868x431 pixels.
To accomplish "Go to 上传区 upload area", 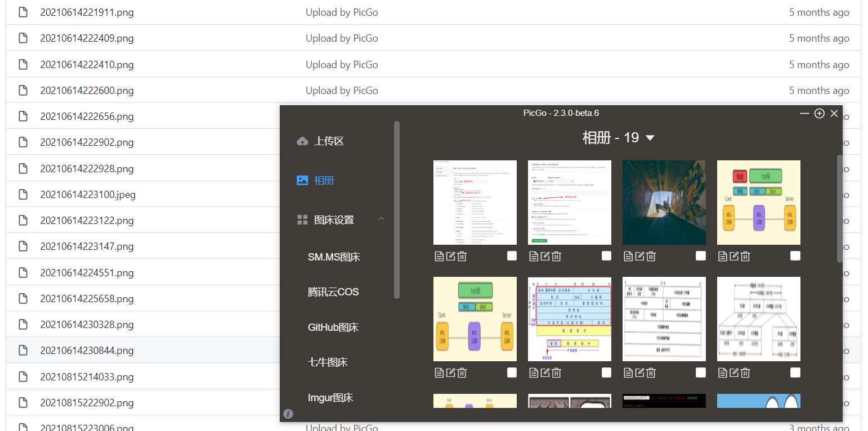I will click(329, 141).
